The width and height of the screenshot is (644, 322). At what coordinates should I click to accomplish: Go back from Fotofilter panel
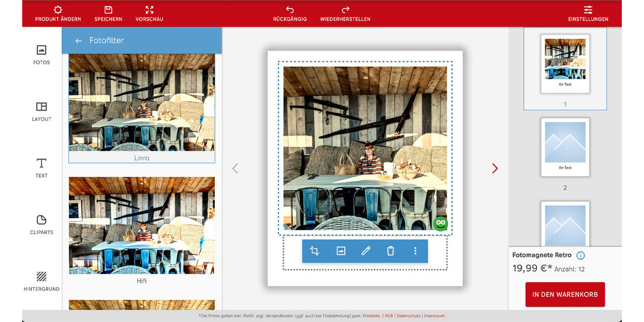[x=78, y=41]
